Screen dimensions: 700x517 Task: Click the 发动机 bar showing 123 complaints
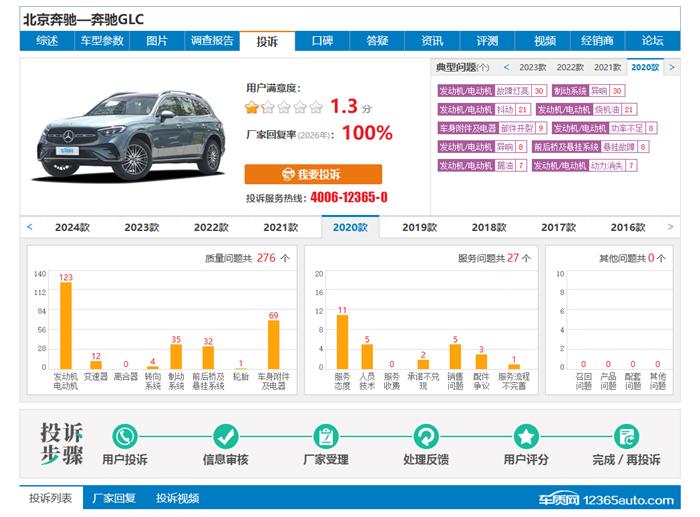[x=66, y=325]
